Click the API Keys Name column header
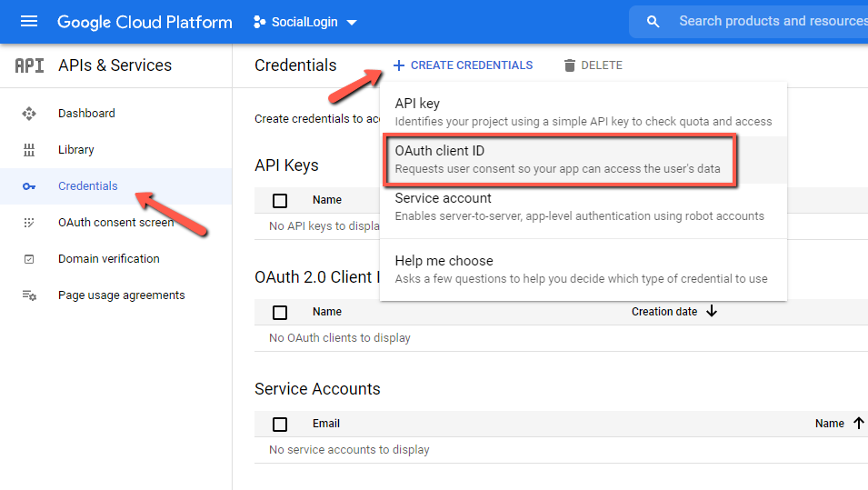The width and height of the screenshot is (868, 490). [x=326, y=200]
